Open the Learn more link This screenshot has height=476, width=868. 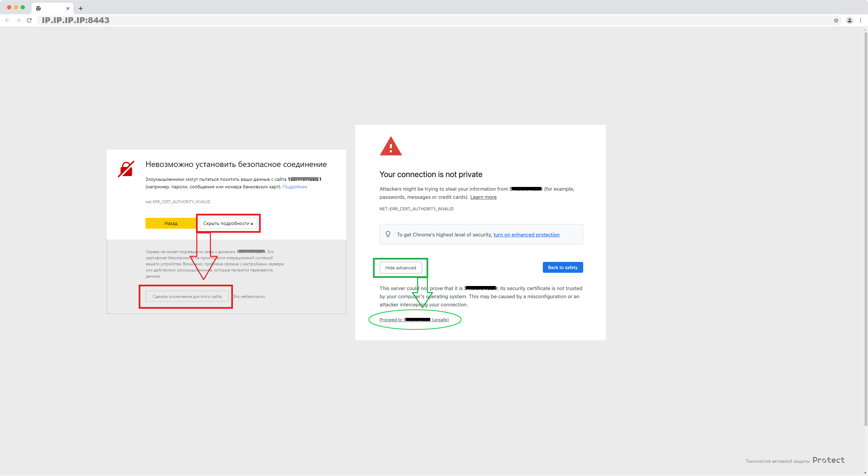[484, 197]
